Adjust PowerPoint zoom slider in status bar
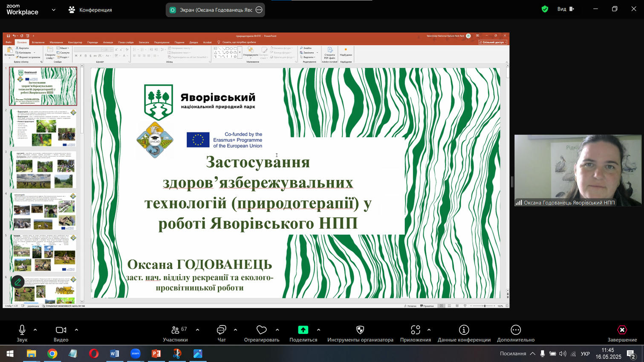Image resolution: width=644 pixels, height=362 pixels. tap(484, 306)
